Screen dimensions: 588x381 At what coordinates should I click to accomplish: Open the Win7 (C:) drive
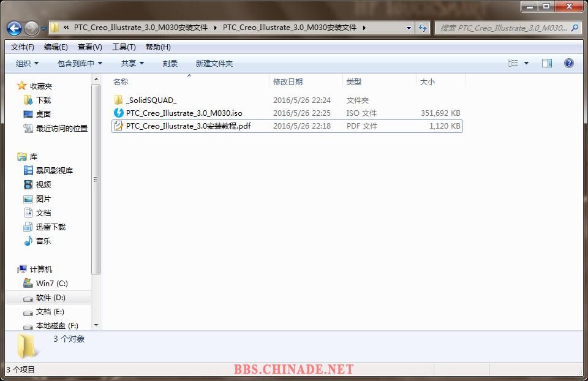(52, 283)
